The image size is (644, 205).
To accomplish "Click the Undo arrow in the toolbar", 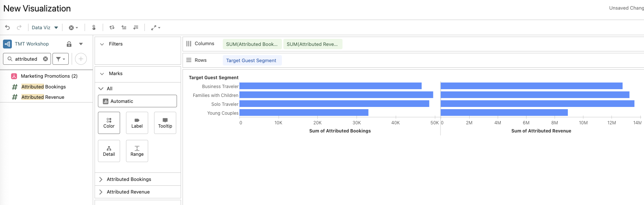I will pyautogui.click(x=7, y=27).
